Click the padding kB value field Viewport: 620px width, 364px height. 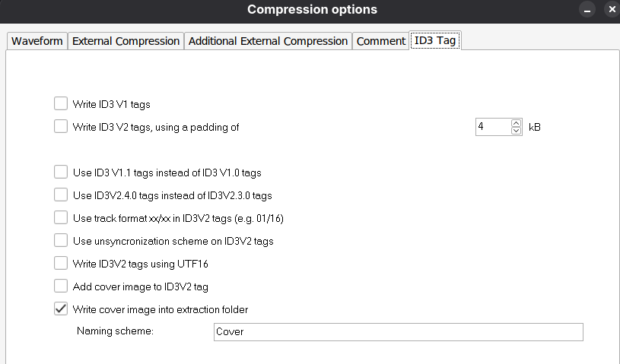[x=492, y=127]
